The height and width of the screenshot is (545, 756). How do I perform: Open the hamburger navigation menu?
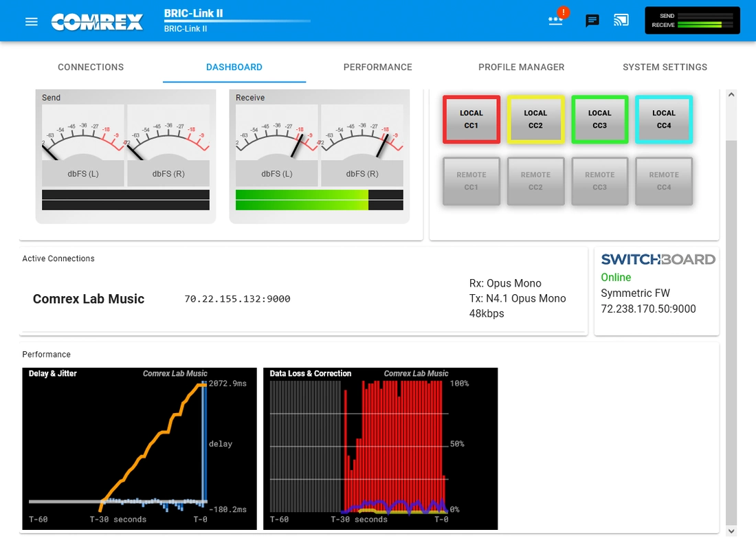[x=31, y=21]
